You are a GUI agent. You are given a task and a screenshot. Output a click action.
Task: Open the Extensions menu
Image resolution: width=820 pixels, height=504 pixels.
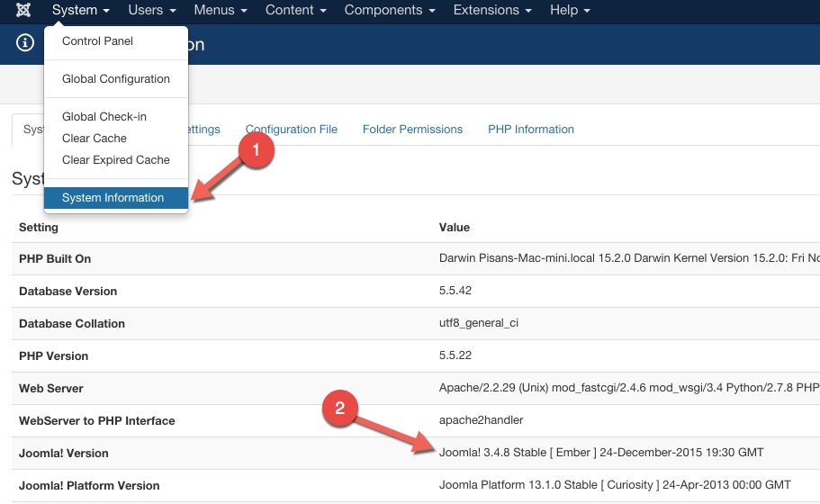[492, 10]
